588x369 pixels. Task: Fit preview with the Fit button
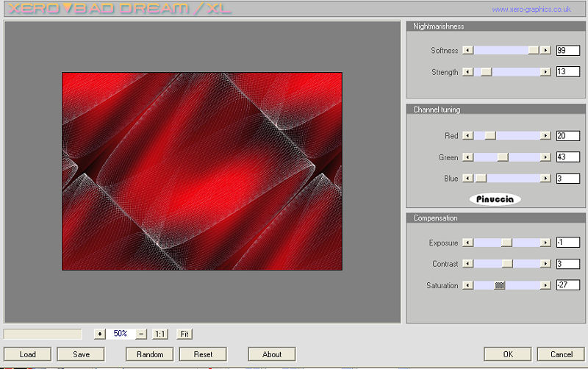point(184,334)
